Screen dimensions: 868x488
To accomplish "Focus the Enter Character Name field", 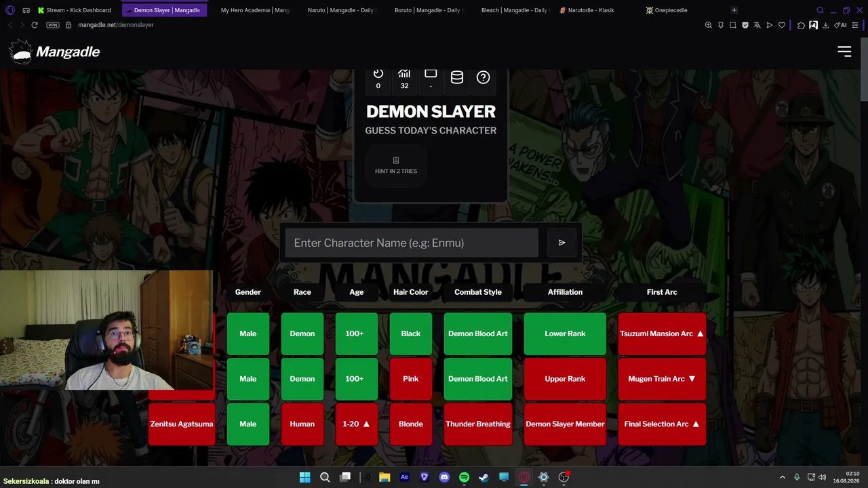I will (412, 243).
